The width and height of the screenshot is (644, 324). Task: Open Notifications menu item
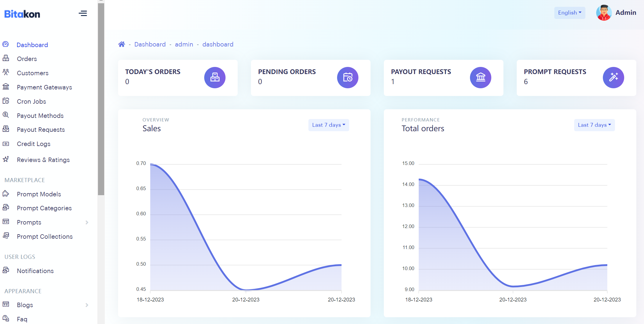point(35,271)
